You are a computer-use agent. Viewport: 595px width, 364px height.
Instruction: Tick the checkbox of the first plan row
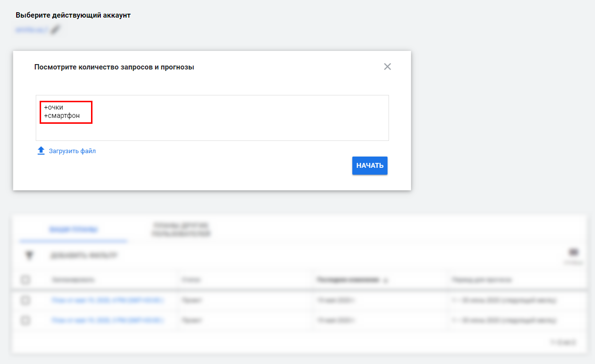[x=25, y=300]
